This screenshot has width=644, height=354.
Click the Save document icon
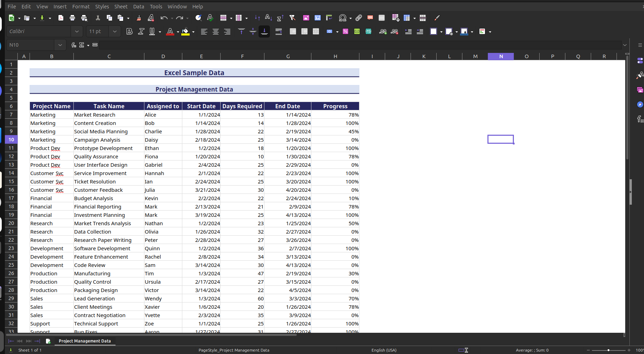tap(42, 18)
